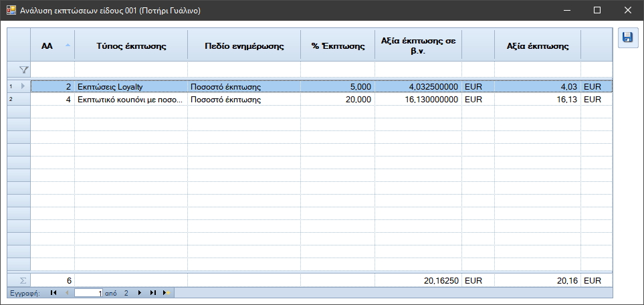Select the Εκπτώσεις Loyalty row
This screenshot has width=644, height=305.
click(321, 87)
